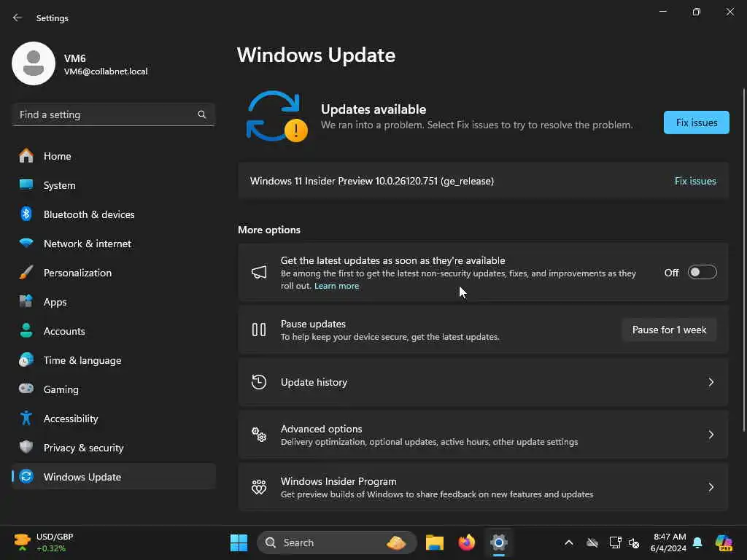Image resolution: width=747 pixels, height=560 pixels.
Task: Select Accessibility settings category
Action: (x=113, y=418)
